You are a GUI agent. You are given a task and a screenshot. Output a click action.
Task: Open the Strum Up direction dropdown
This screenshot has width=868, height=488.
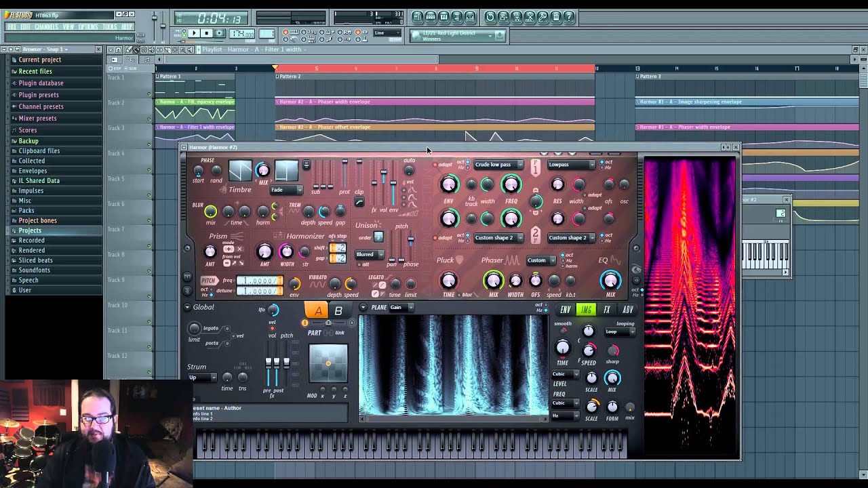(x=202, y=378)
